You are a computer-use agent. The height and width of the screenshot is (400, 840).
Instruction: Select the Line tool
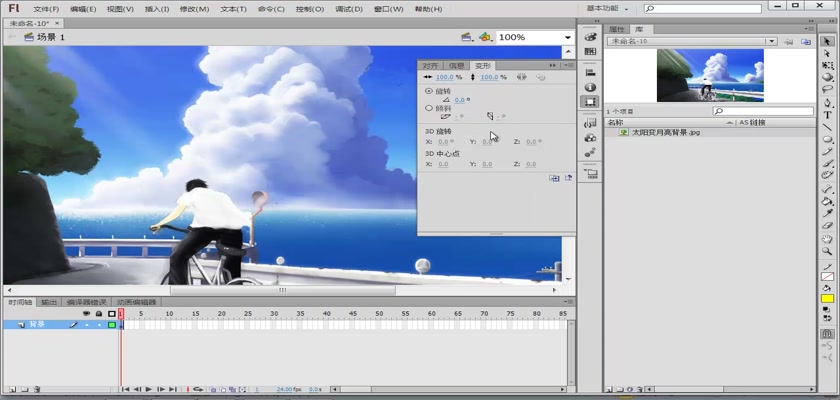(x=827, y=127)
